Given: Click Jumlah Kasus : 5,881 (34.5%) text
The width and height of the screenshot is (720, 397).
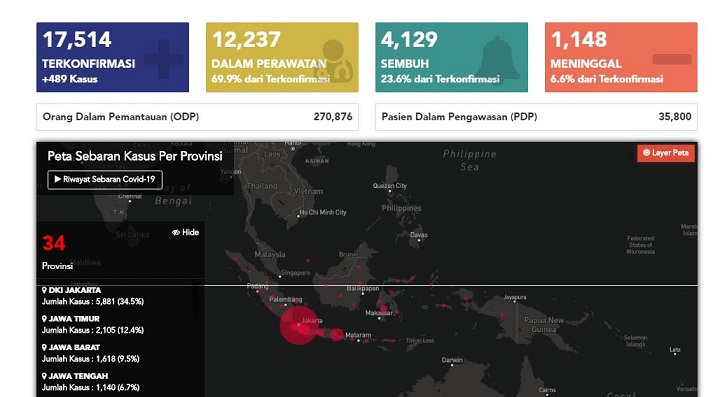Looking at the screenshot, I should click(93, 302).
